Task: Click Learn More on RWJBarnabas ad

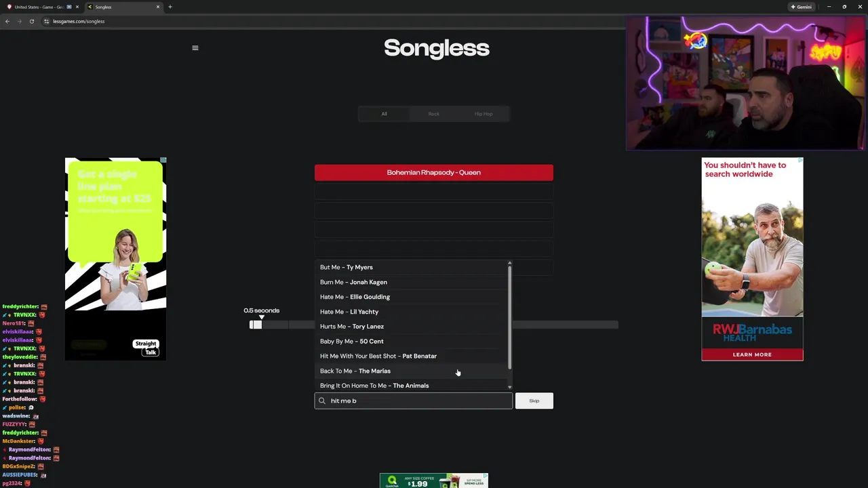Action: point(752,354)
